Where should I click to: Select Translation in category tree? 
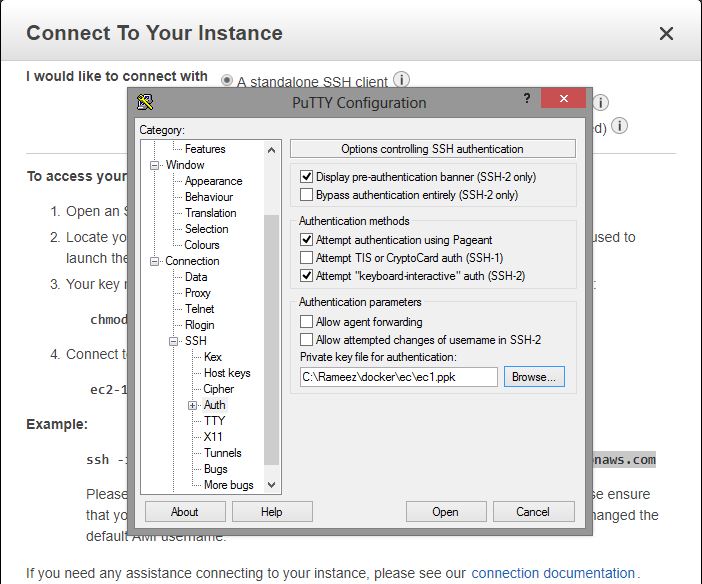210,213
